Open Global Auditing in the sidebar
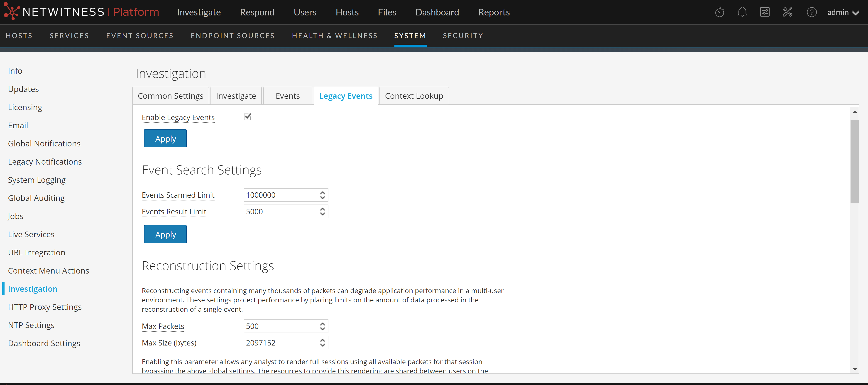868x385 pixels. click(x=36, y=198)
